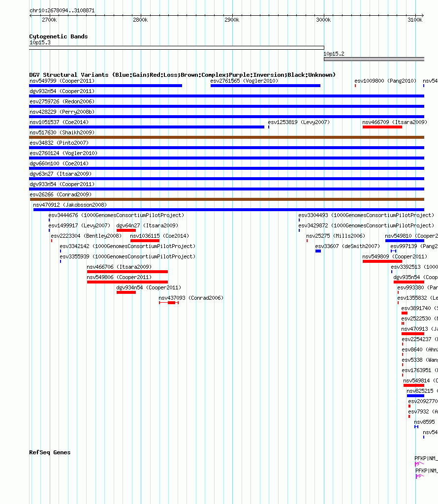Open dgv934n54 (Cooper2011) variant
This screenshot has width=438, height=504.
[149, 287]
